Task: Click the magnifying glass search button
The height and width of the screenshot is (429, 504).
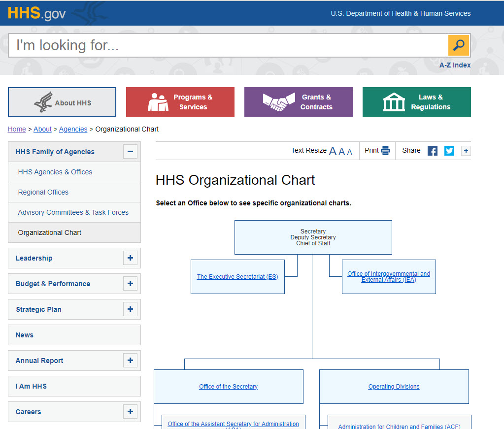Action: click(459, 46)
